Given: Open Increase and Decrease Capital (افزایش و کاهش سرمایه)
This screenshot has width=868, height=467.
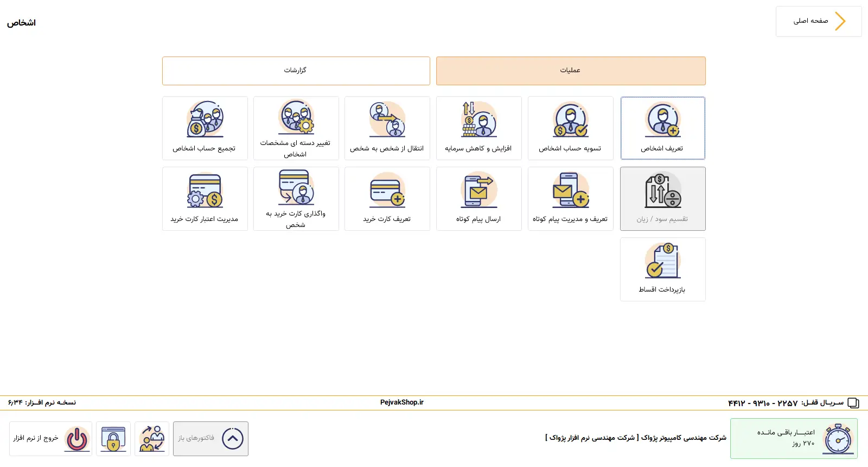Looking at the screenshot, I should [478, 128].
